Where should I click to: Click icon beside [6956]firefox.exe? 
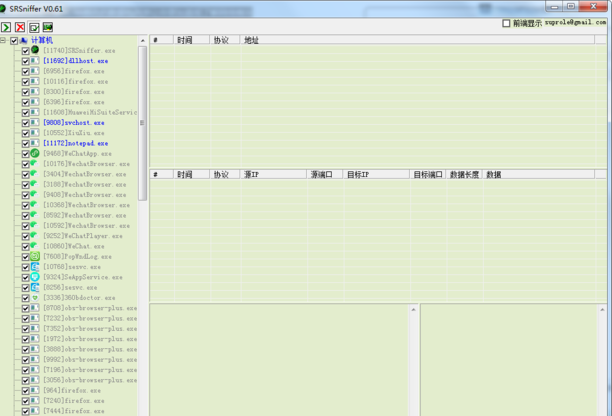(35, 71)
